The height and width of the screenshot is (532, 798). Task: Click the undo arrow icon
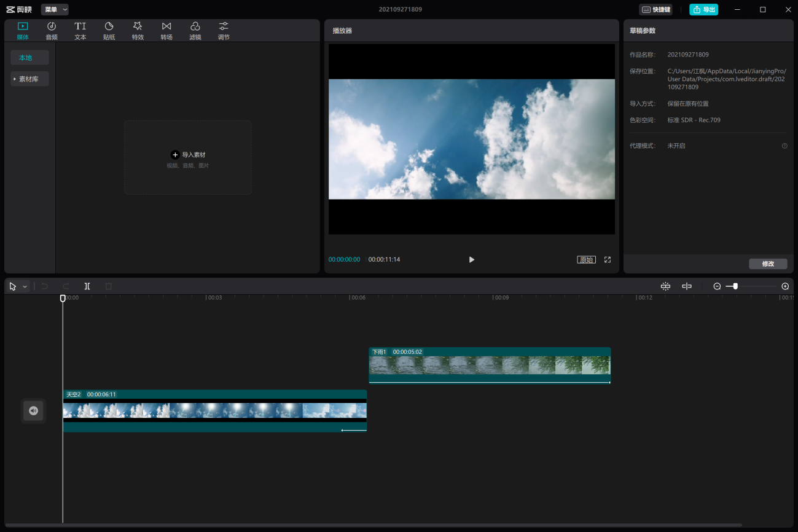click(x=44, y=286)
